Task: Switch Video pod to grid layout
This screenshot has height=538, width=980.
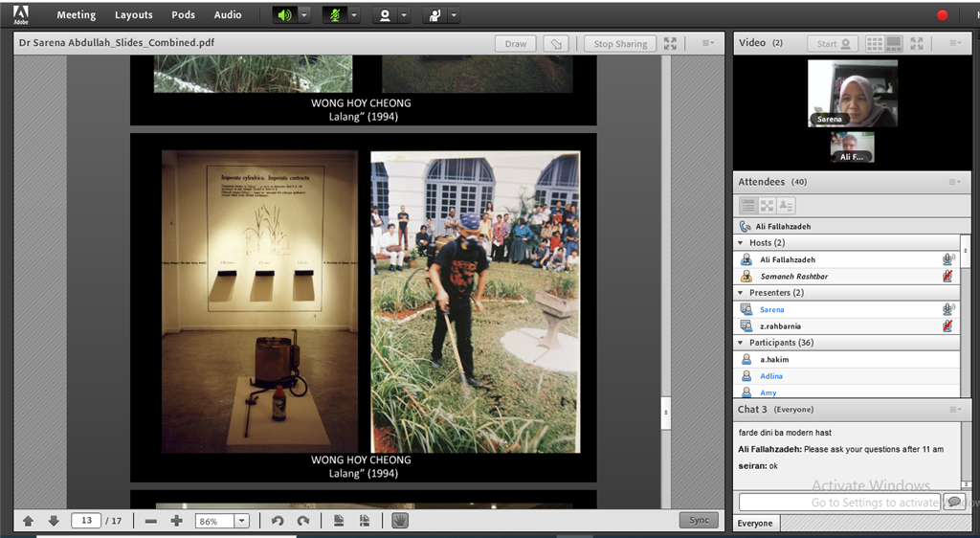Action: pos(875,44)
